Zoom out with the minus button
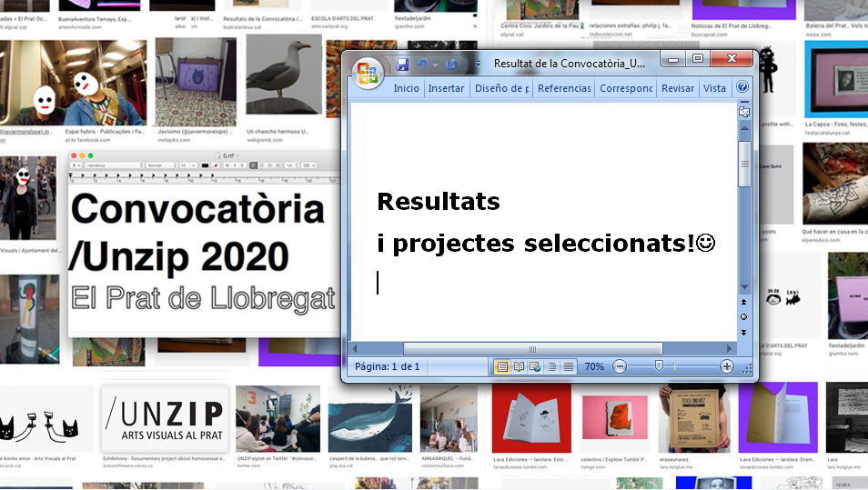Viewport: 868px width, 490px height. [x=620, y=366]
